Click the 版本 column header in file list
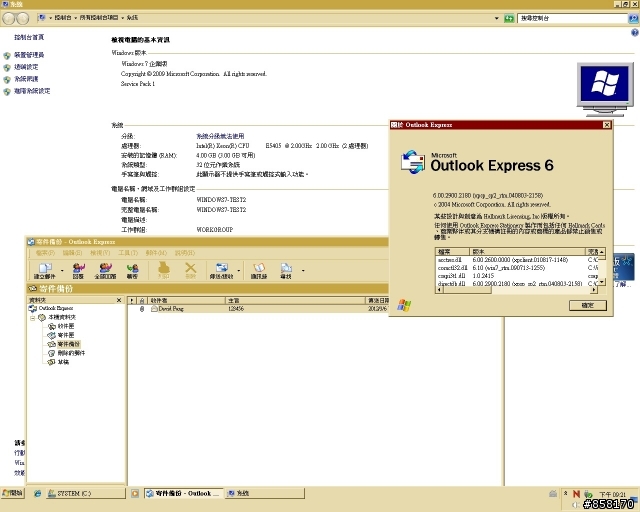Image resolution: width=640 pixels, height=512 pixels. click(x=527, y=252)
